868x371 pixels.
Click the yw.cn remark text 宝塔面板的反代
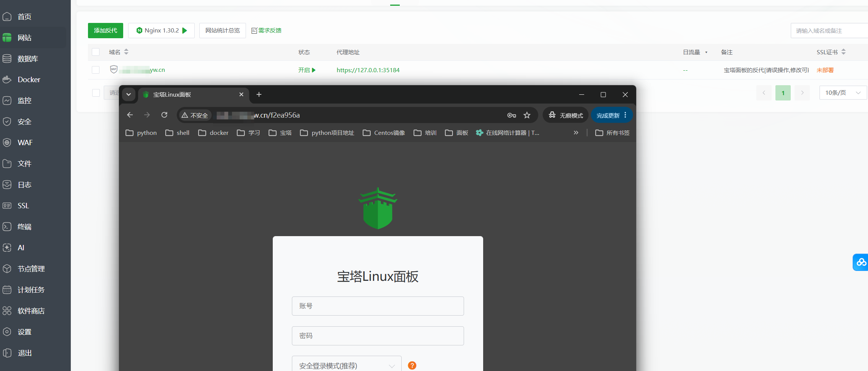pyautogui.click(x=766, y=70)
